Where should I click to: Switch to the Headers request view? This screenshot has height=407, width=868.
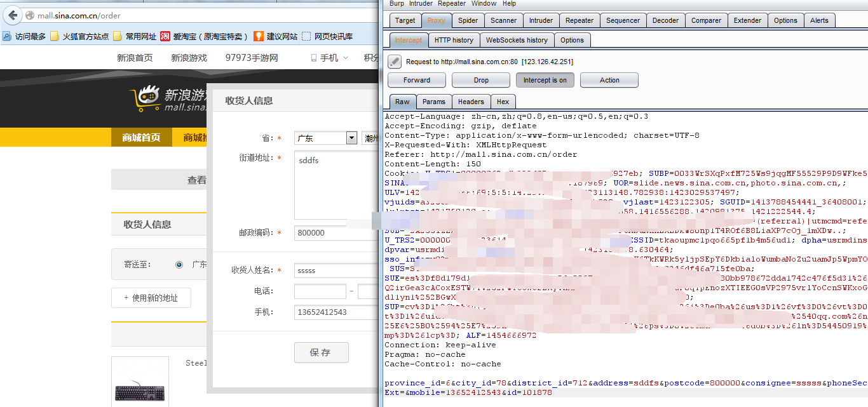[x=471, y=102]
